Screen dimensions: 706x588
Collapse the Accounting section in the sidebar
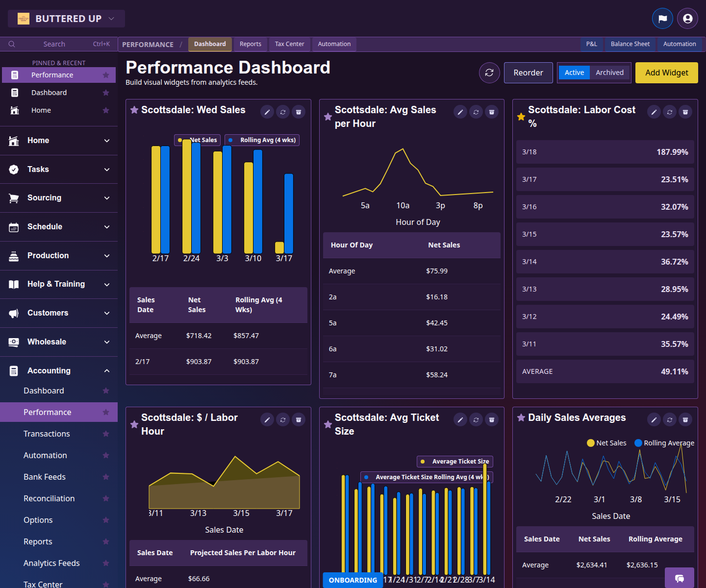pos(107,370)
